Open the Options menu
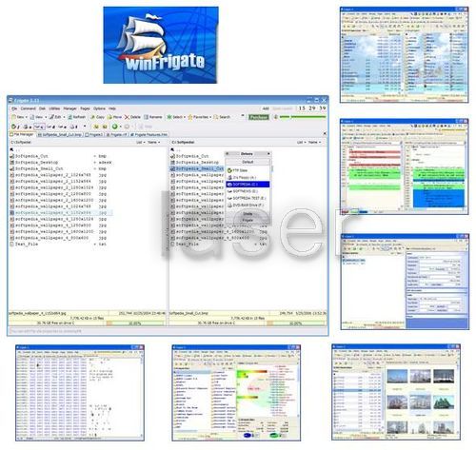Viewport: 476px width, 450px height. [x=99, y=108]
